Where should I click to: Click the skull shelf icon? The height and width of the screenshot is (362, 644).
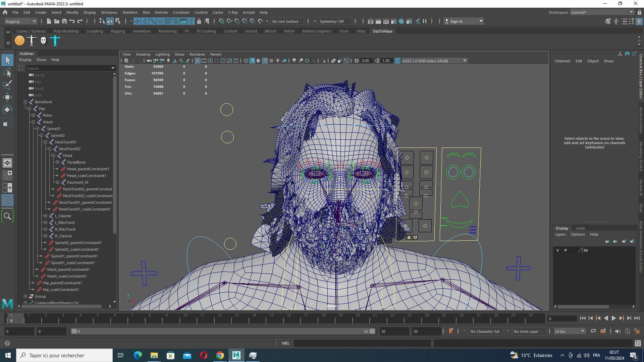[x=43, y=41]
